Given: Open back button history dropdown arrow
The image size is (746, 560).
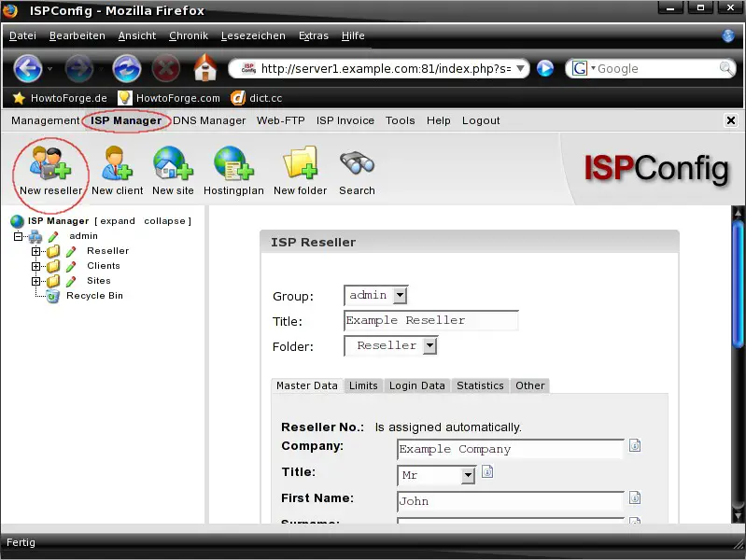Looking at the screenshot, I should coord(50,69).
